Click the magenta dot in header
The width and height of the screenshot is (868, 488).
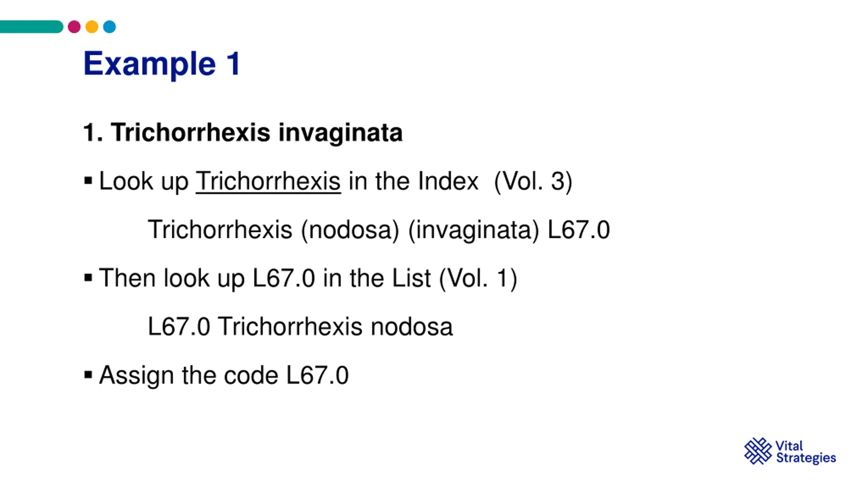[74, 26]
